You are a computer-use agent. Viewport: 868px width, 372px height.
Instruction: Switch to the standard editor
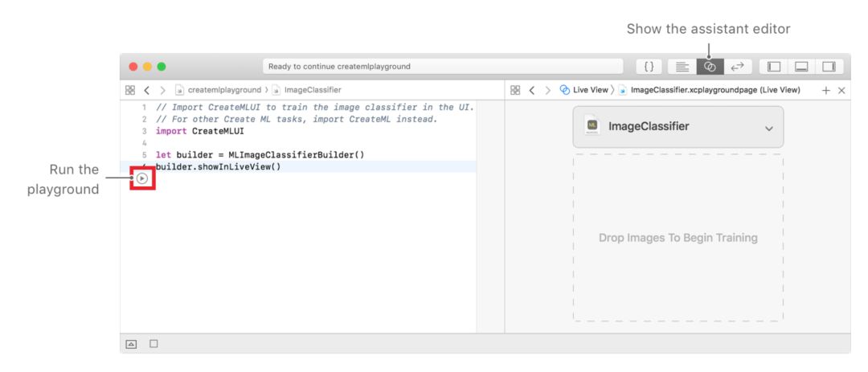(x=682, y=67)
